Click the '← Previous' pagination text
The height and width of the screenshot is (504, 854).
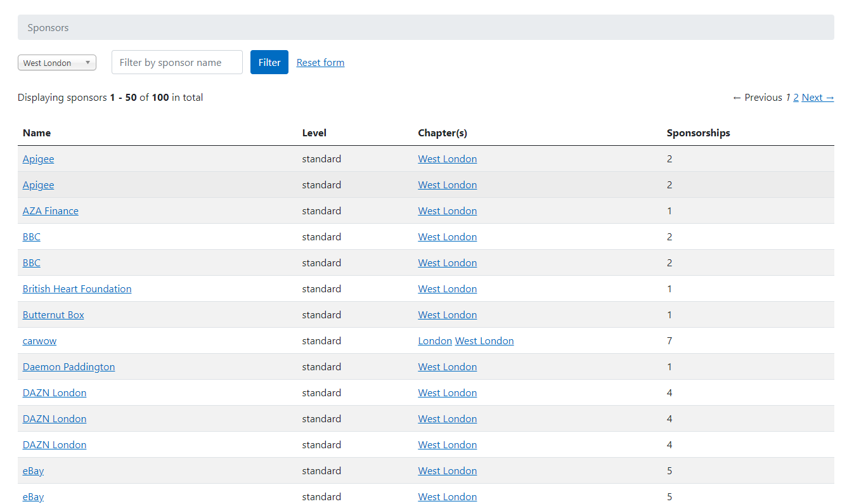point(757,98)
